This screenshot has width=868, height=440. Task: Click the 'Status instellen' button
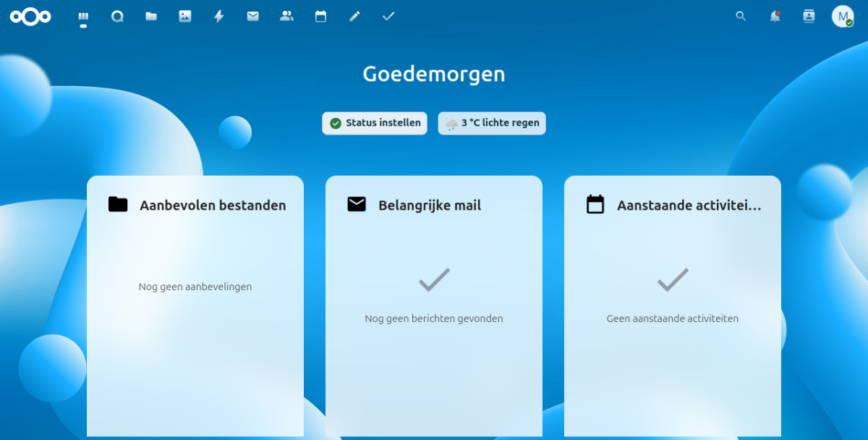click(x=375, y=123)
